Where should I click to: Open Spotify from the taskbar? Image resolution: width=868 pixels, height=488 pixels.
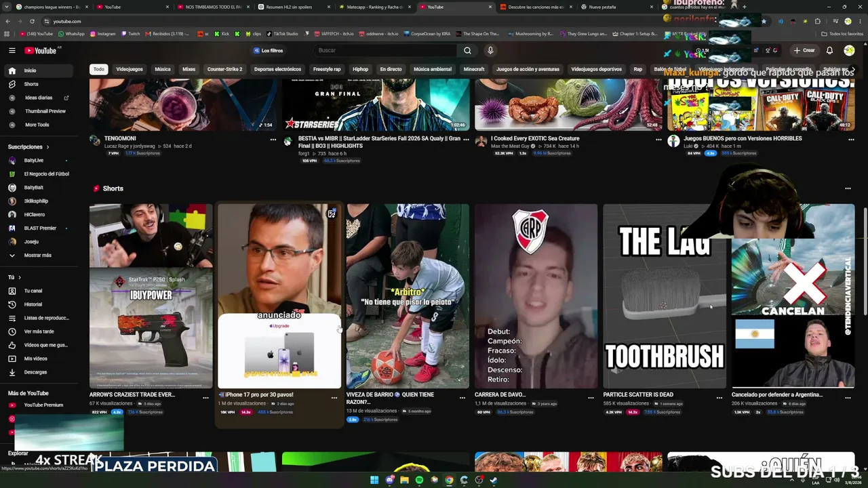419,481
